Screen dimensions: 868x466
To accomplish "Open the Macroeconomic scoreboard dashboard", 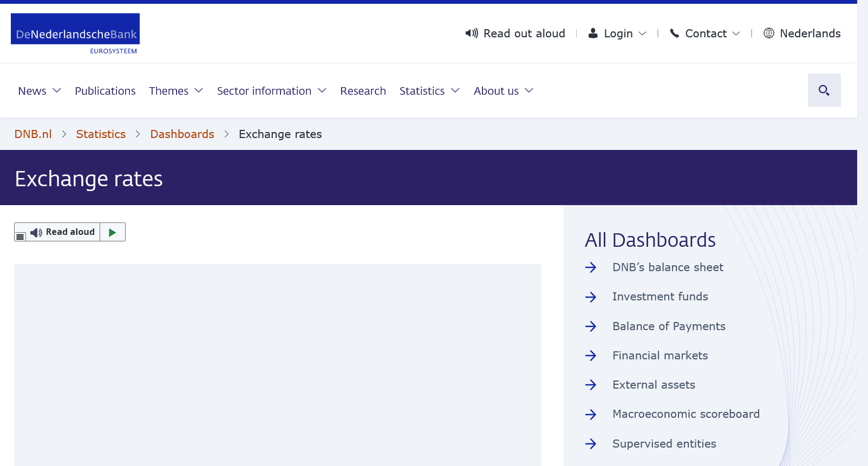I will click(686, 414).
